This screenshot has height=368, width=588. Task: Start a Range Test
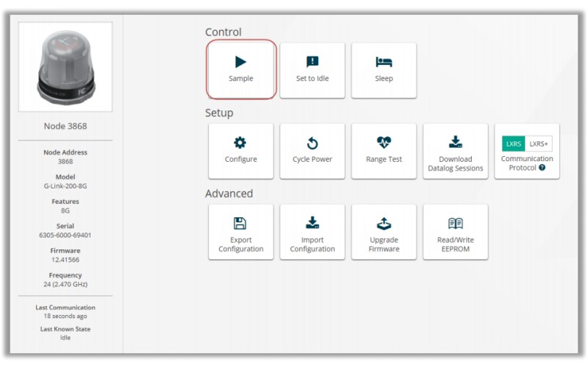click(384, 143)
